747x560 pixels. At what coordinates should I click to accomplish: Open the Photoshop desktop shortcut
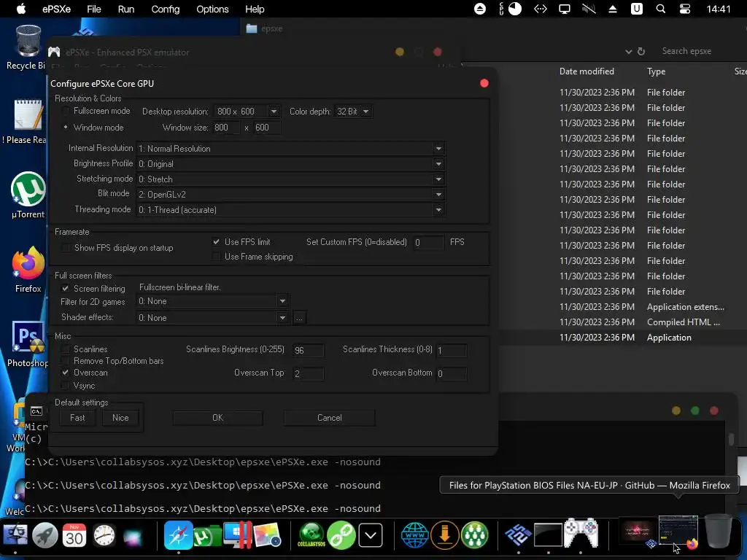pyautogui.click(x=28, y=344)
